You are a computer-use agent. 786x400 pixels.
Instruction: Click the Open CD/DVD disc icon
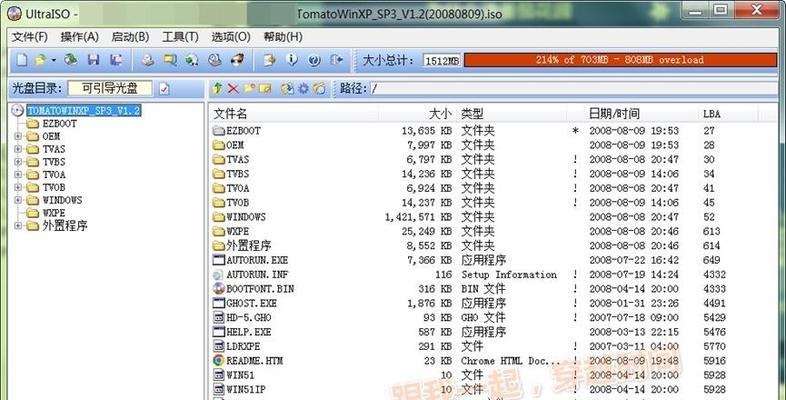coord(70,60)
